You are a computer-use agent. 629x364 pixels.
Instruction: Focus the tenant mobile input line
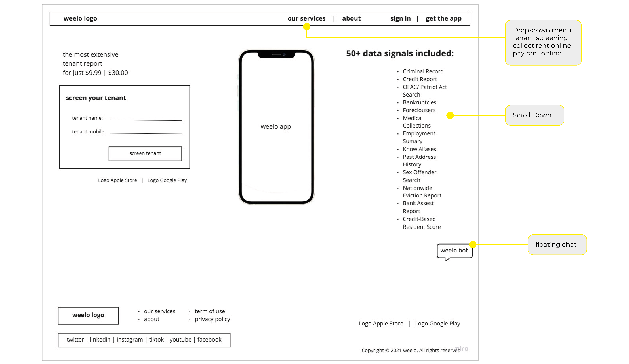tap(146, 133)
